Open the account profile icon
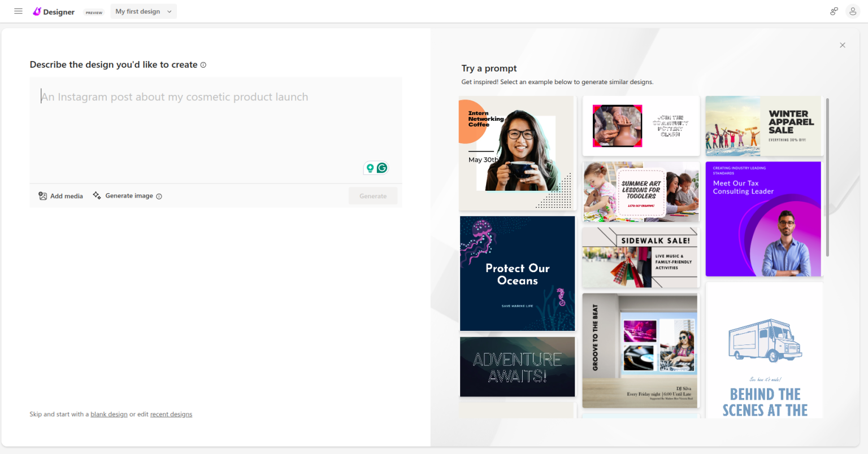868x454 pixels. (x=853, y=11)
